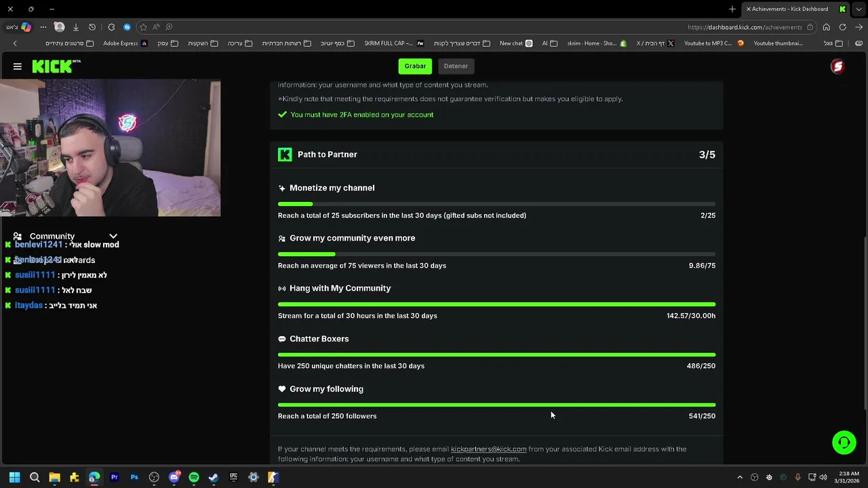This screenshot has width=868, height=488.
Task: Click the Monetize my channel progress bar
Action: (x=496, y=204)
